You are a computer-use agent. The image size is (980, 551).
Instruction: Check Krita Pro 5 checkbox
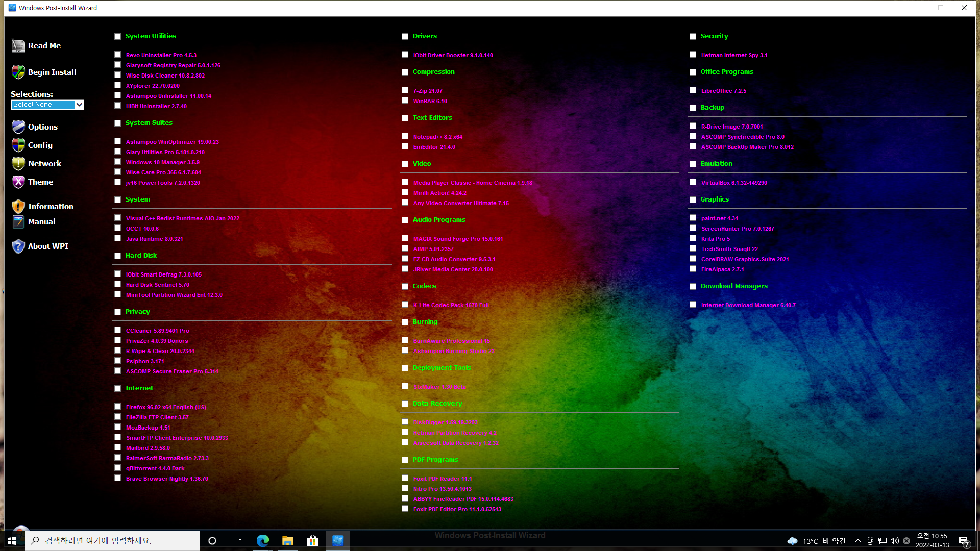tap(693, 238)
